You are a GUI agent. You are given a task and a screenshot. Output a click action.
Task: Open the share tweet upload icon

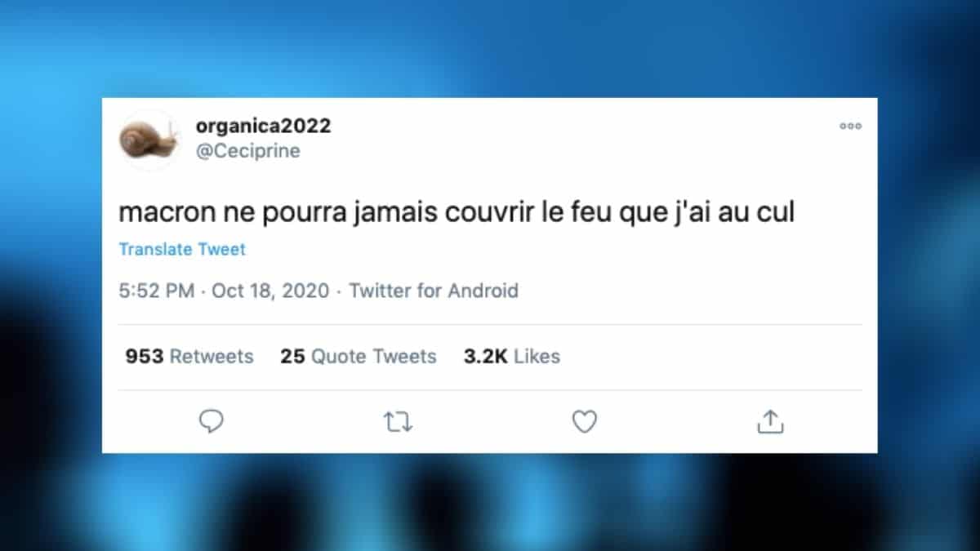point(770,421)
